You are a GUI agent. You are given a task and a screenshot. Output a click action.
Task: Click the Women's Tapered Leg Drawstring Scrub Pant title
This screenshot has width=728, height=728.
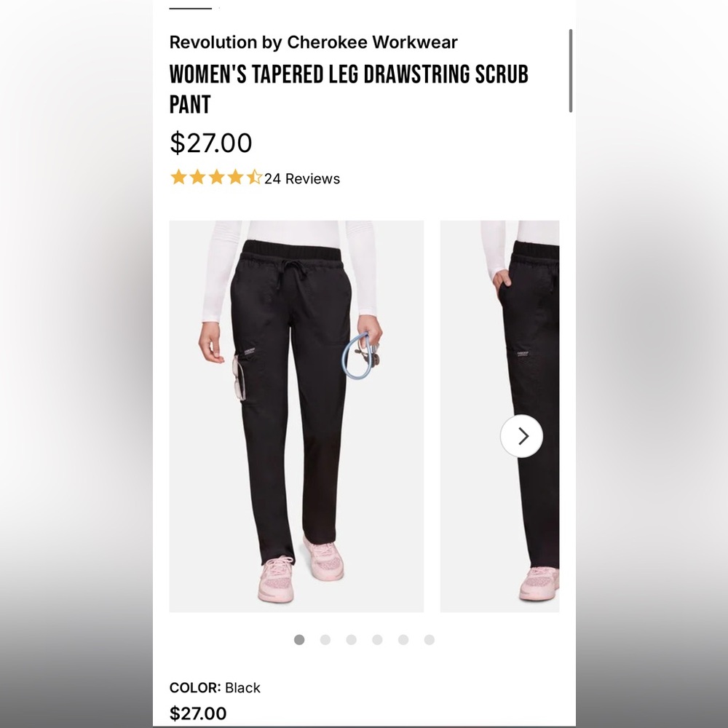tap(349, 89)
